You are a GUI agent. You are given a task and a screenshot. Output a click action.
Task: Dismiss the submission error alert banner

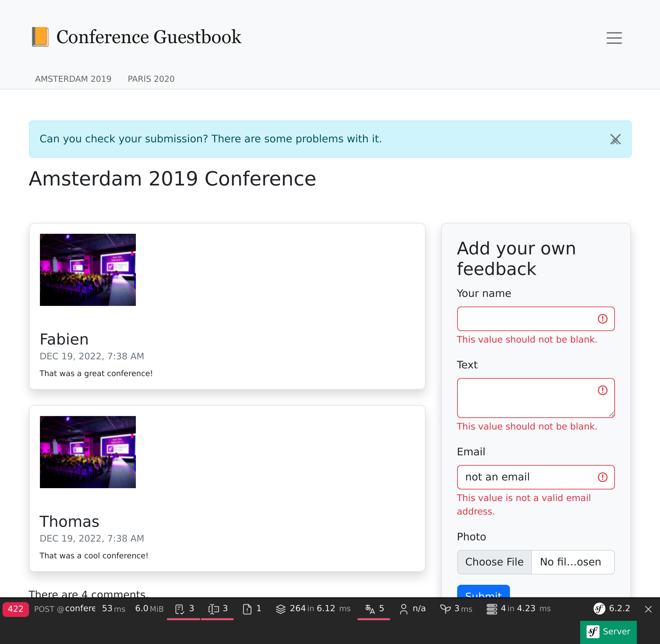pyautogui.click(x=615, y=138)
